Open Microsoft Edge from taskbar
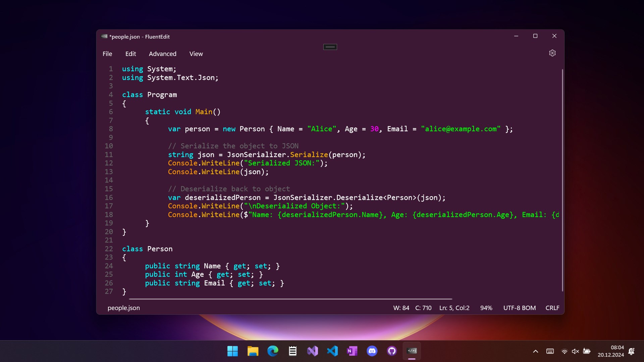Image resolution: width=644 pixels, height=362 pixels. click(272, 351)
